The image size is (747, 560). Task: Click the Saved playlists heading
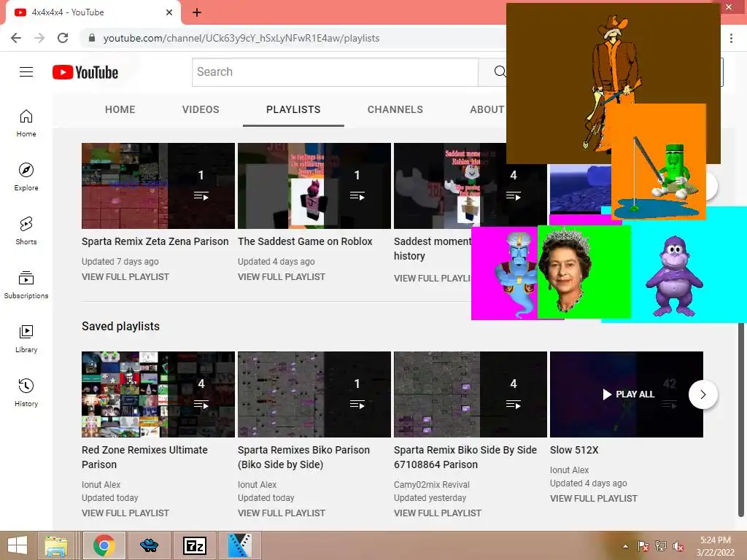[x=120, y=326]
